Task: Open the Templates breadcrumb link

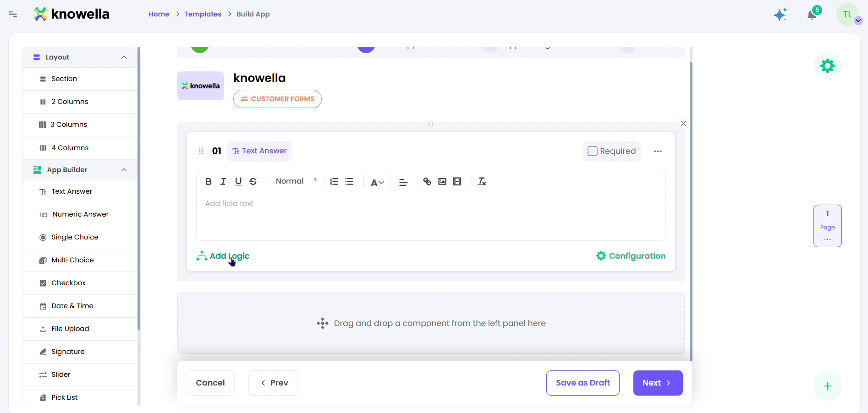Action: tap(203, 14)
